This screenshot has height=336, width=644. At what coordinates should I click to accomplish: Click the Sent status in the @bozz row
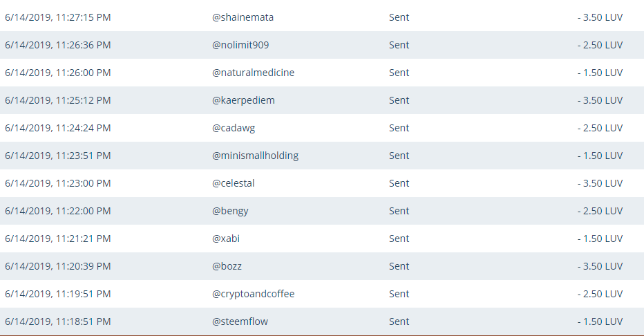tap(399, 266)
